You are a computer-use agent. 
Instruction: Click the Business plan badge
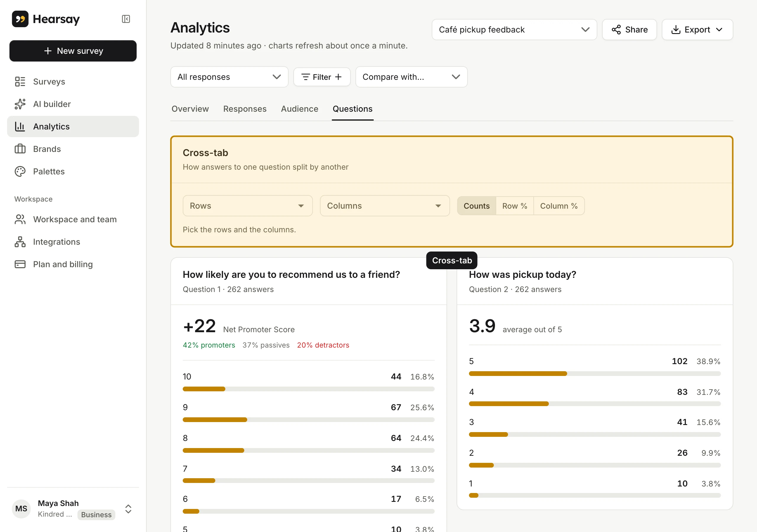[x=96, y=515]
